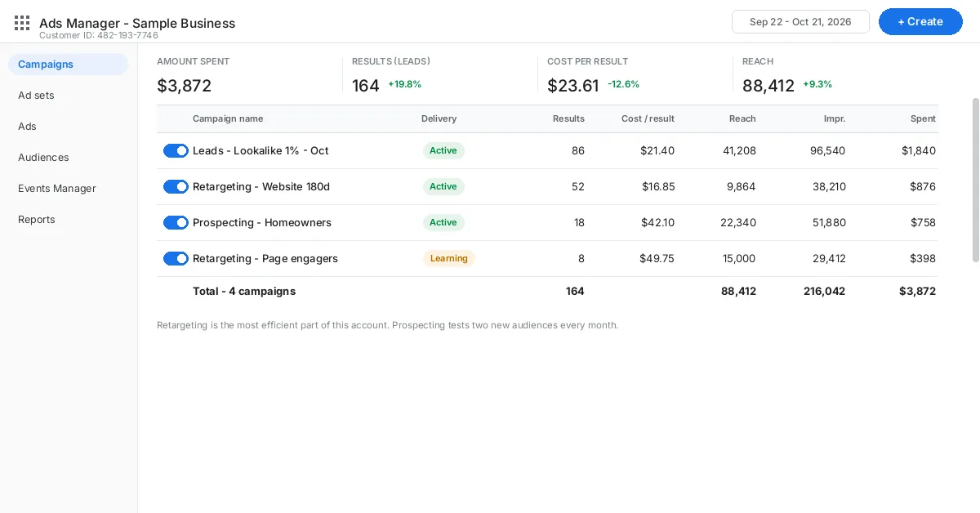The image size is (980, 513).
Task: Click the 29,412 impressions cell
Action: click(x=829, y=259)
